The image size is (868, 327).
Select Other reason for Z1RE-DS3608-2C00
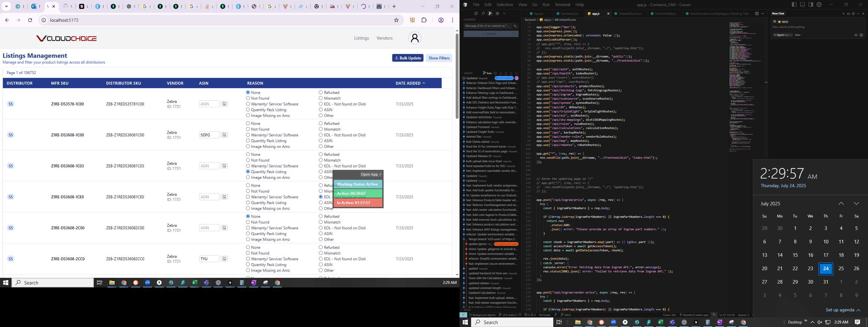click(x=321, y=240)
